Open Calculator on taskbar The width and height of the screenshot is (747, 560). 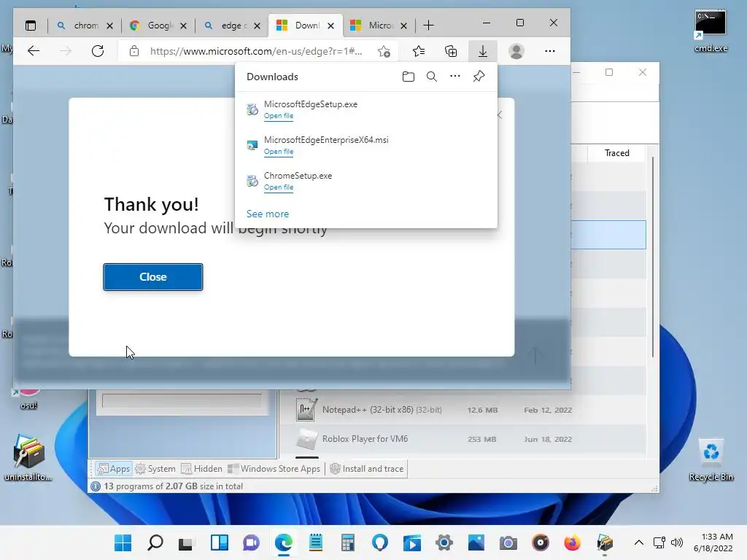(348, 542)
